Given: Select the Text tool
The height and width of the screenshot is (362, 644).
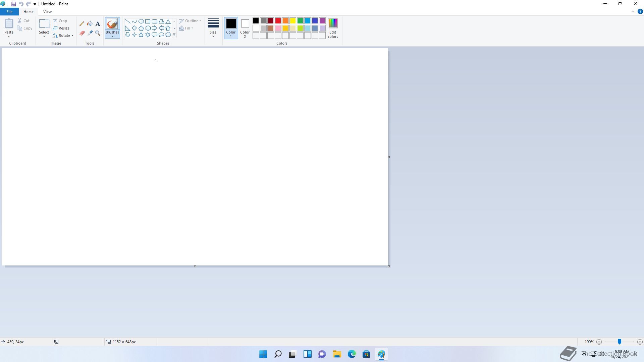Looking at the screenshot, I should 98,24.
